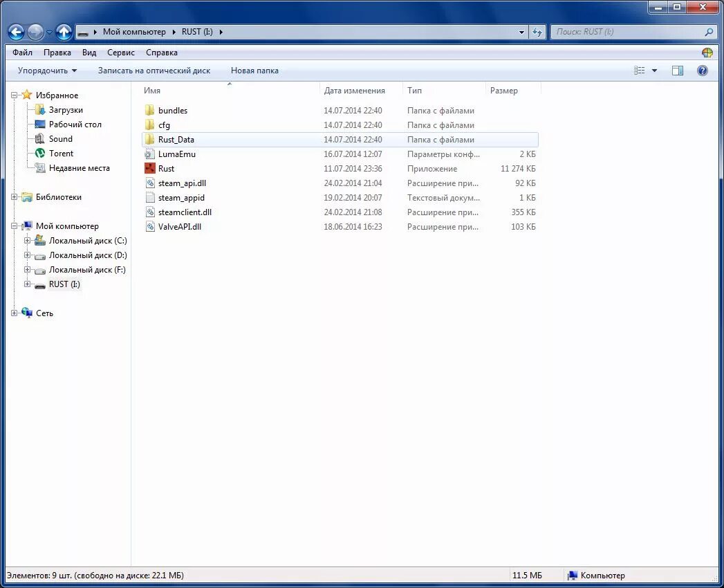Image resolution: width=724 pixels, height=588 pixels.
Task: Expand Локальный диск (C:) node
Action: (x=27, y=240)
